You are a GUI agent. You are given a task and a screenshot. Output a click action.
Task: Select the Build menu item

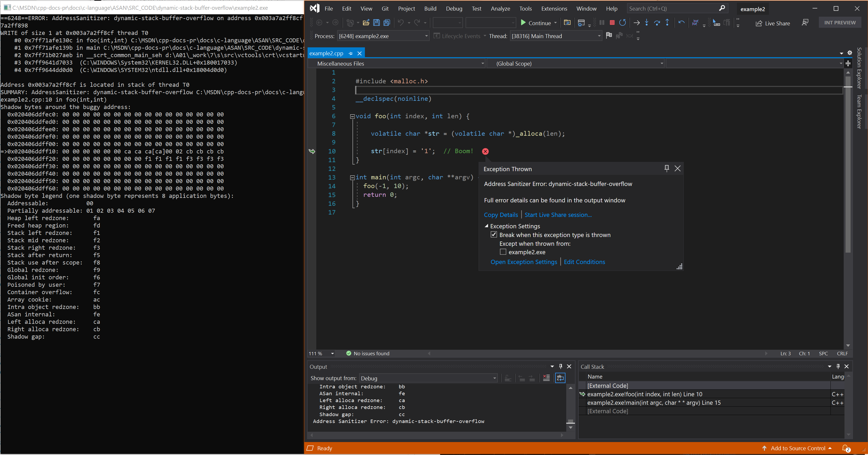coord(430,8)
